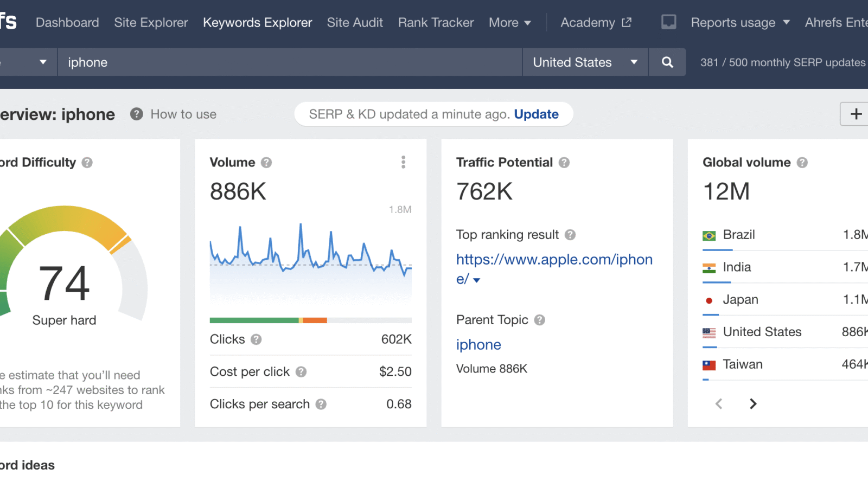Screen dimensions: 868x488
Task: Go to next page of countries
Action: coord(752,403)
